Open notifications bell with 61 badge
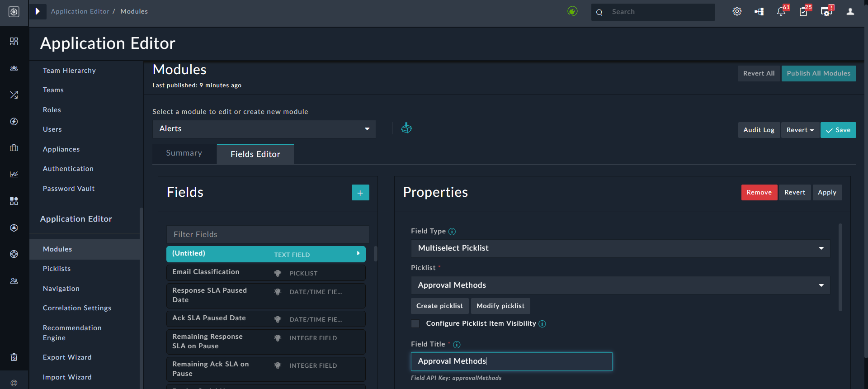Screen dimensions: 868x389 tap(782, 11)
